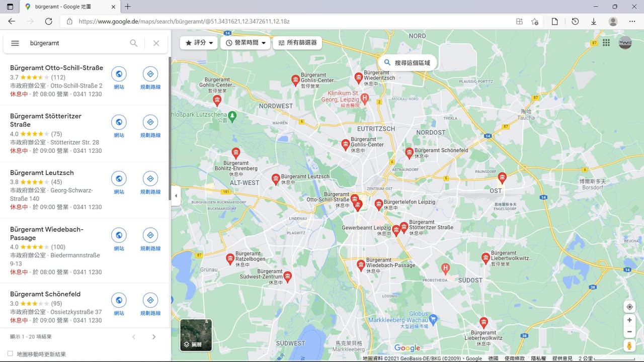Click the address bar URL
Viewport: 644px width, 362px height.
pos(184,22)
